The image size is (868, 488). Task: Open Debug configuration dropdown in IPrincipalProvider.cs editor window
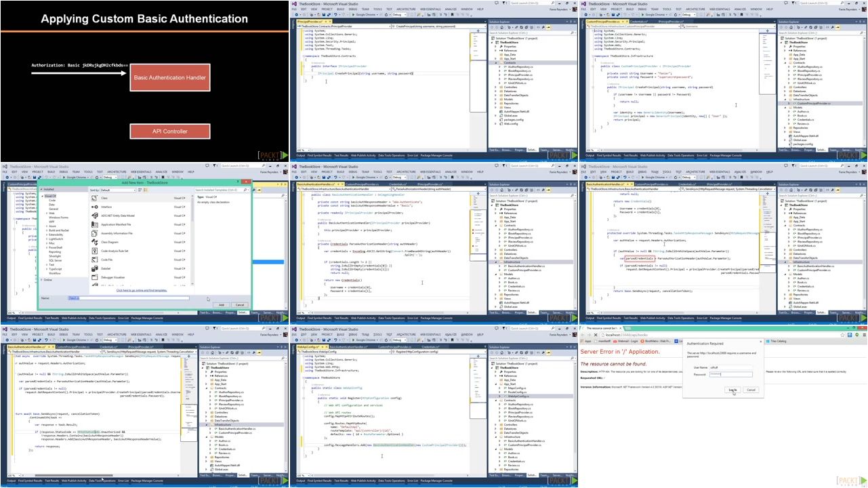pos(399,14)
